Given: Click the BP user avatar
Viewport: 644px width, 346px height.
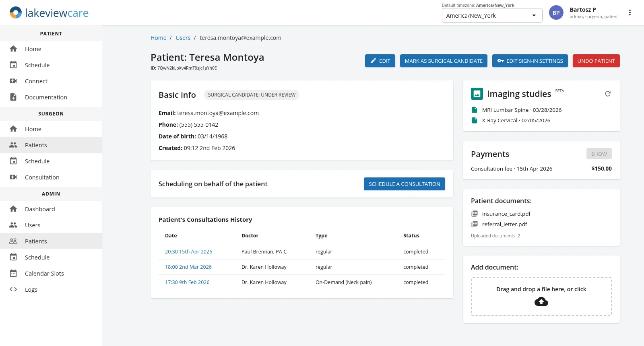Looking at the screenshot, I should tap(556, 13).
